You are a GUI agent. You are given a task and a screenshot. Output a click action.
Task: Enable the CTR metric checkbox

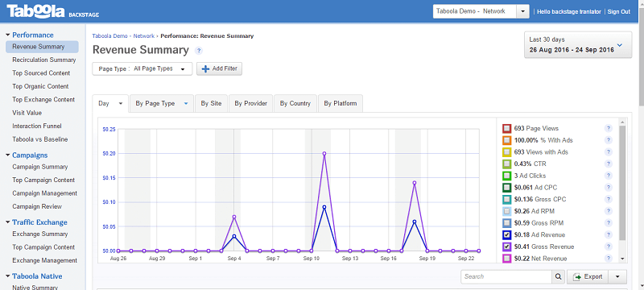click(x=507, y=164)
